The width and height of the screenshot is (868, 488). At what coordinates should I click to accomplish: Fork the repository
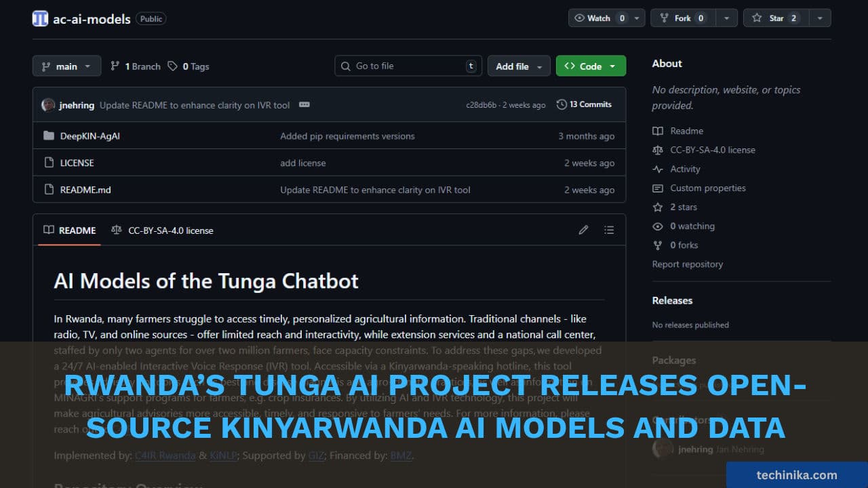click(684, 18)
